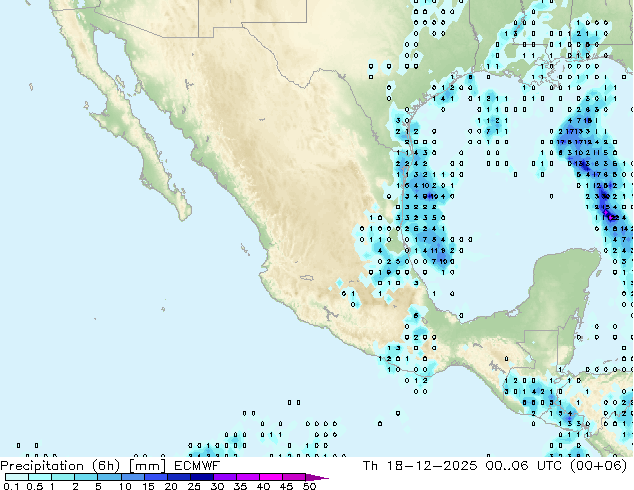Click the '20' legend scale value
The image size is (634, 490).
coord(171,486)
